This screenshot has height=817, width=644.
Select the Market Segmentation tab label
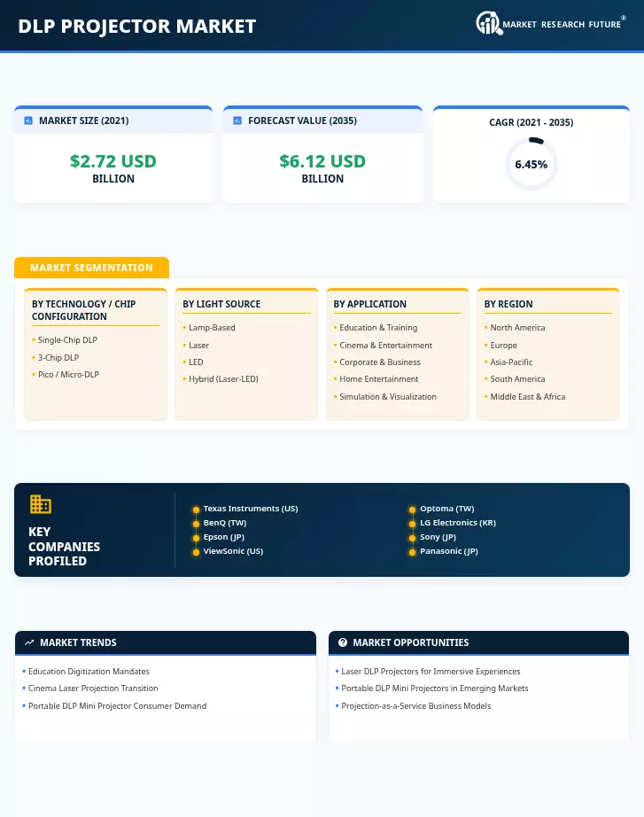pyautogui.click(x=92, y=268)
